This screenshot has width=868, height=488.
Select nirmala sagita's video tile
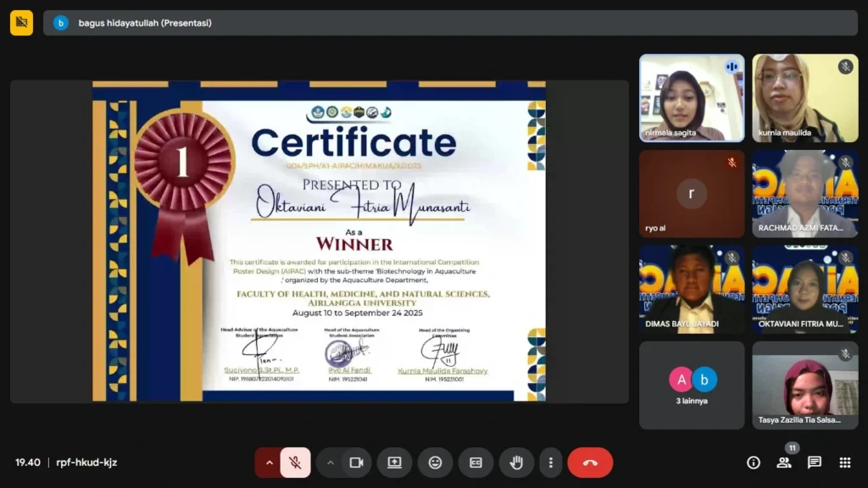coord(692,97)
